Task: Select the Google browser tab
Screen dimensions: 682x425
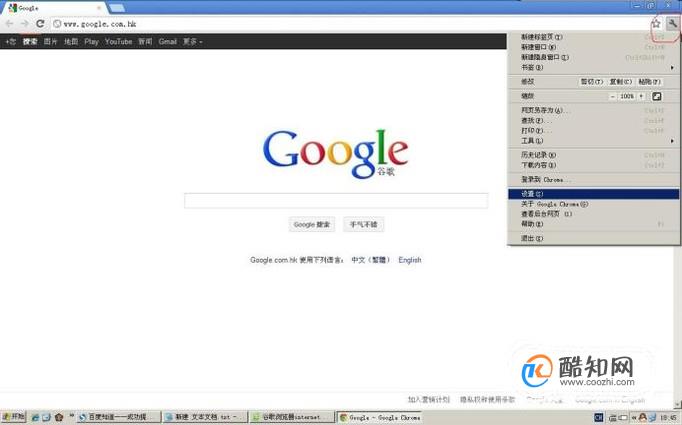Action: [56, 8]
